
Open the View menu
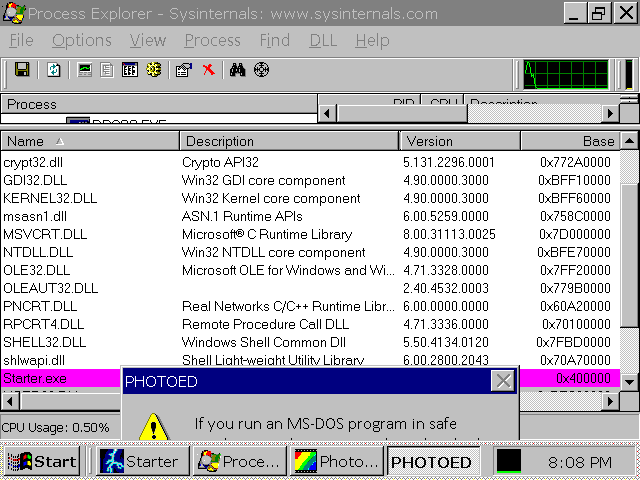[148, 40]
